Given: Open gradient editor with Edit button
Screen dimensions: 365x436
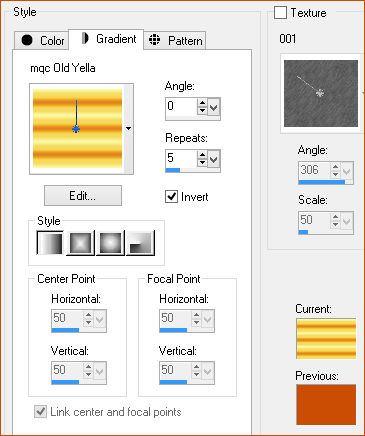Looking at the screenshot, I should [x=83, y=196].
